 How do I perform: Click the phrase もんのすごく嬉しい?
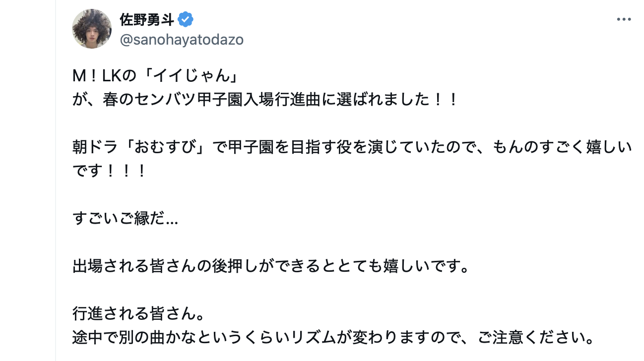point(562,148)
